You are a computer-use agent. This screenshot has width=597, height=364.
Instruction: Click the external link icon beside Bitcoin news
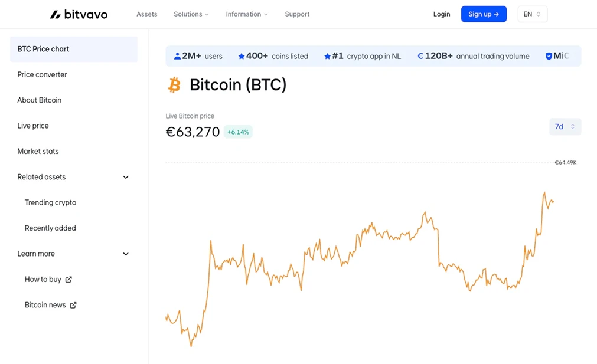pos(73,305)
